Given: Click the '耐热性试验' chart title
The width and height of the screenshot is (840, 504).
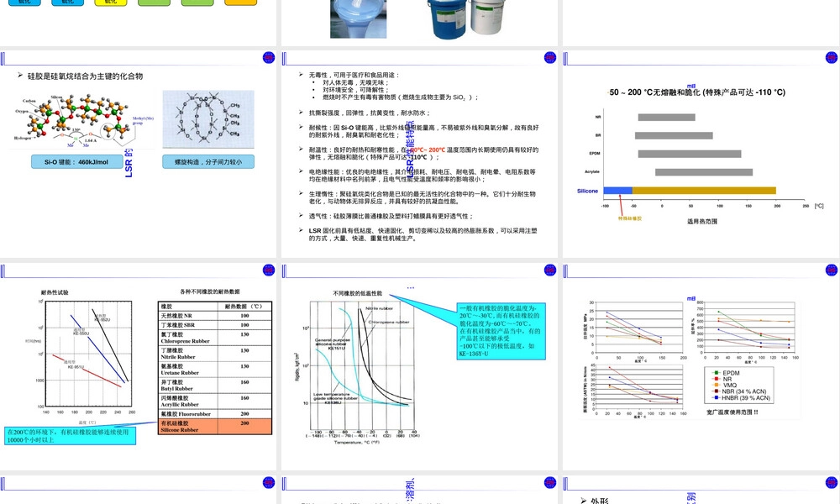Looking at the screenshot, I should coord(55,292).
